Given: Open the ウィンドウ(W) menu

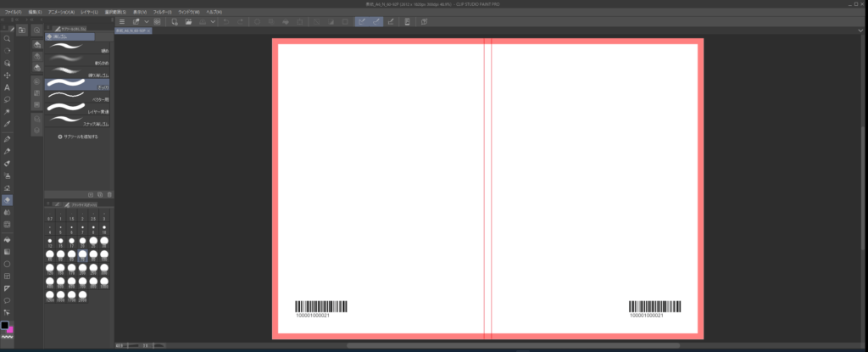Looking at the screenshot, I should click(x=189, y=12).
